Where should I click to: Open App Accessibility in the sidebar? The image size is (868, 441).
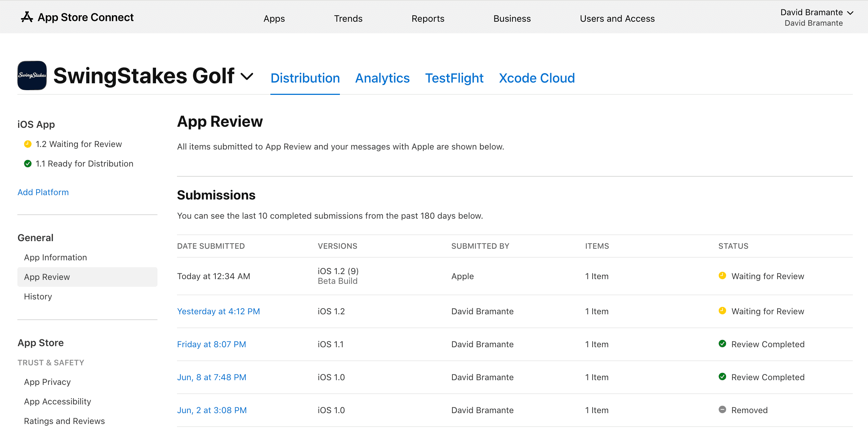click(x=58, y=402)
